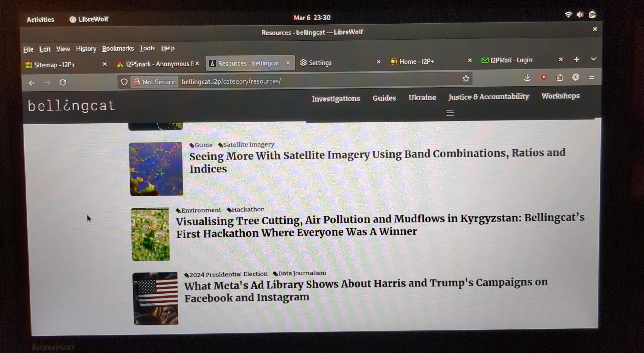Open the Downloads panel
644x353 pixels.
pyautogui.click(x=527, y=78)
